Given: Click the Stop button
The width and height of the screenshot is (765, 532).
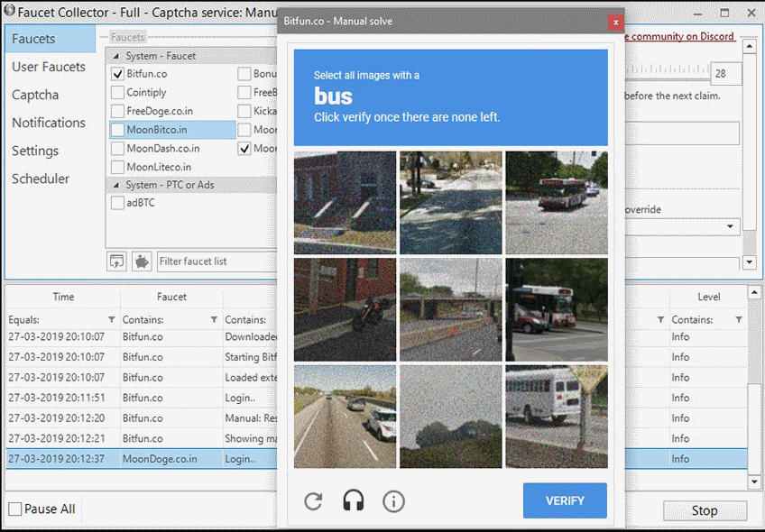Looking at the screenshot, I should click(x=705, y=510).
